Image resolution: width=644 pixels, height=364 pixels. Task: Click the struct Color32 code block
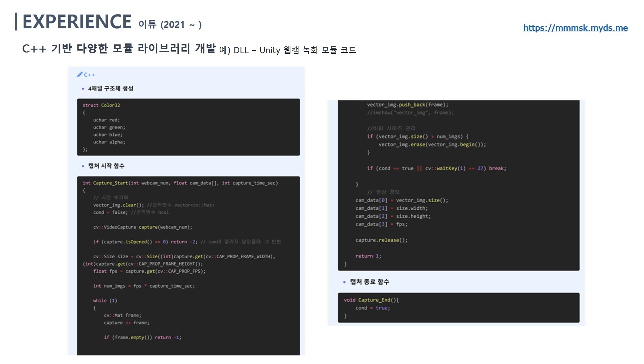pos(188,127)
